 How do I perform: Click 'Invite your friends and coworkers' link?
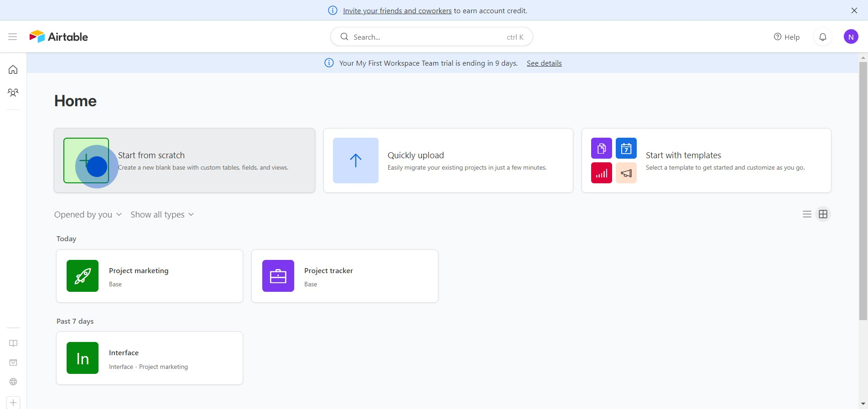397,10
